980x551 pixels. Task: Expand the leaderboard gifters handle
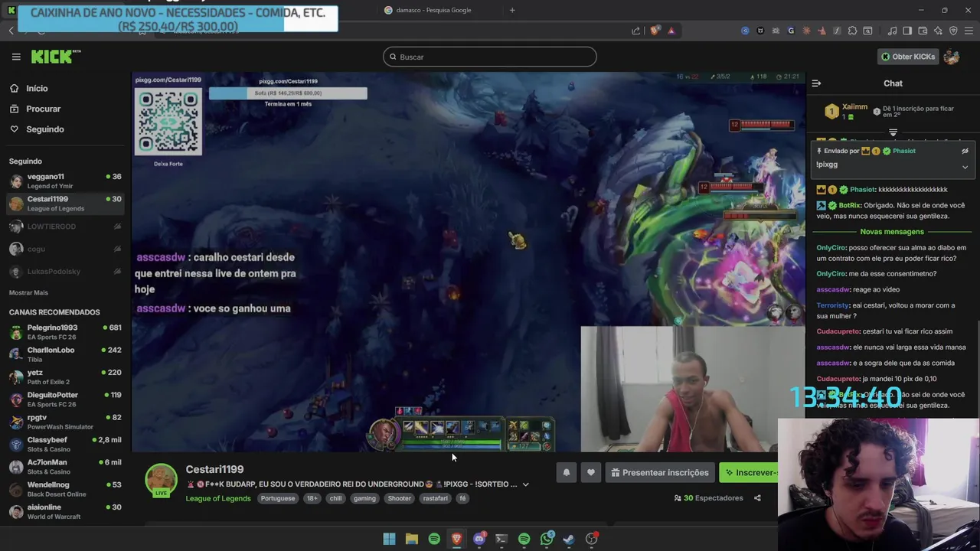(x=893, y=132)
